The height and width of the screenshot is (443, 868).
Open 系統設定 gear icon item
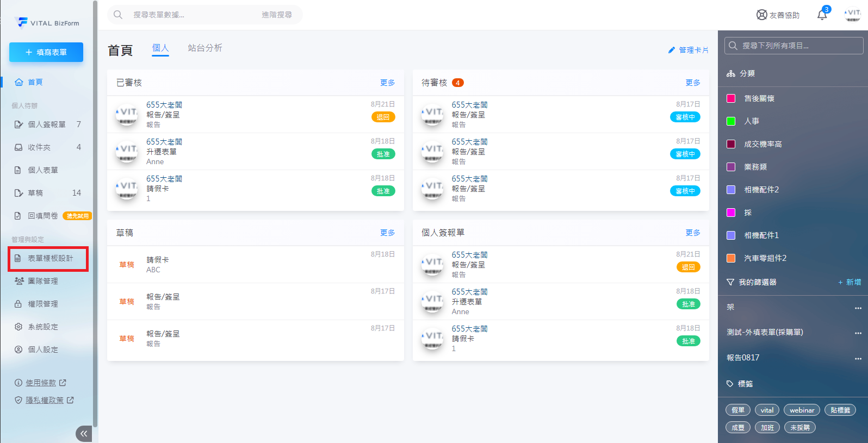pos(18,327)
